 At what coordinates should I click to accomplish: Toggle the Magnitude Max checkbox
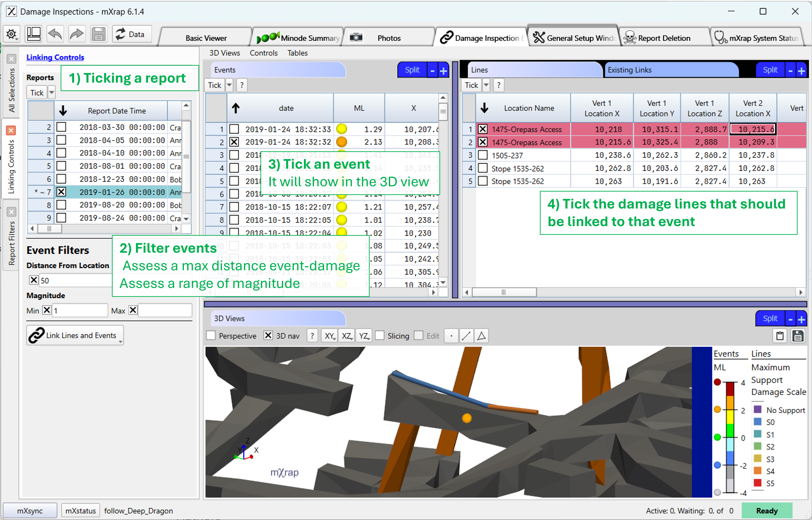point(133,310)
